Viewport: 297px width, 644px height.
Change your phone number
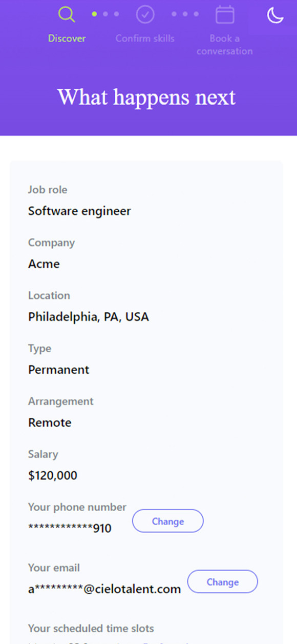tap(168, 521)
